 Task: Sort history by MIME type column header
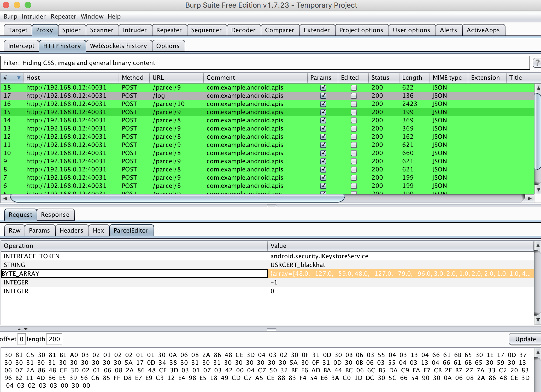(x=449, y=78)
